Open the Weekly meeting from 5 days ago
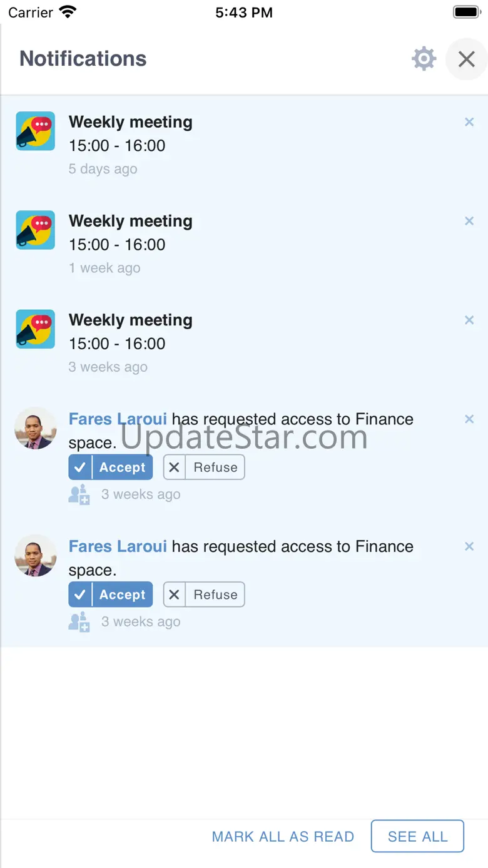 (x=130, y=122)
